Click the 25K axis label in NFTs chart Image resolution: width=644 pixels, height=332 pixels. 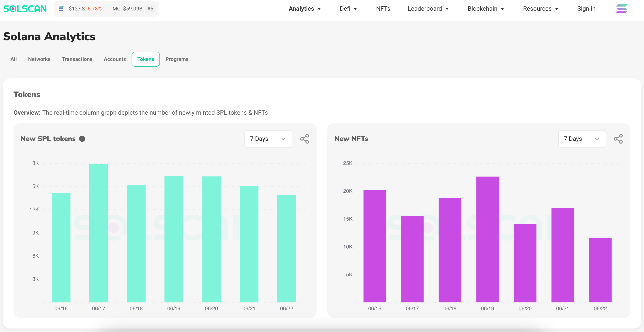tap(347, 163)
